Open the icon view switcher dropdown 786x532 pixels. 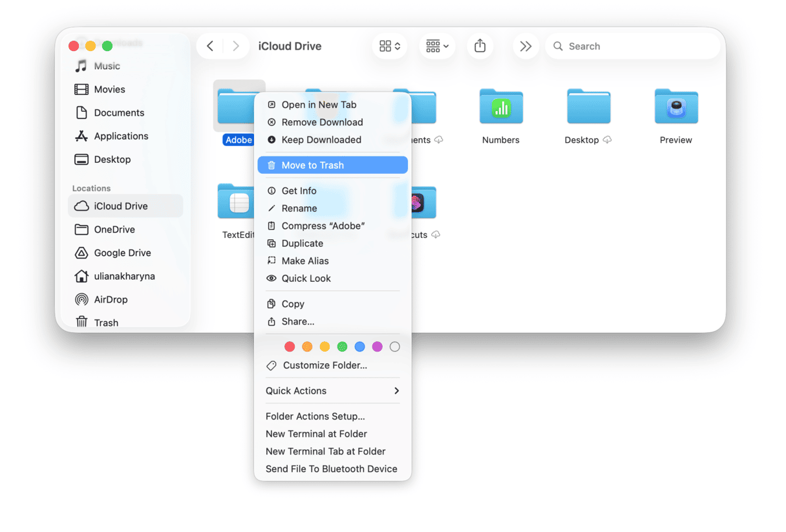click(x=390, y=46)
